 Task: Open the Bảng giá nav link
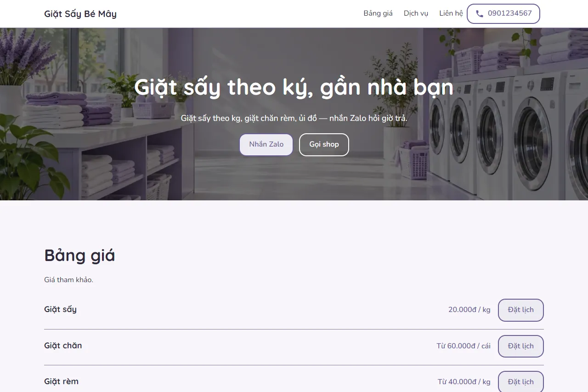[x=378, y=13]
